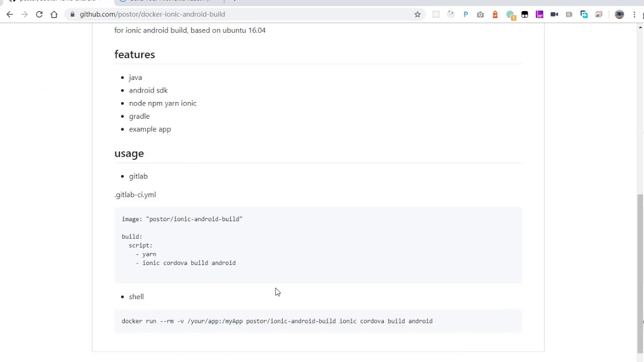Click 'for ionic android build' description text
The height and width of the screenshot is (362, 644).
tap(190, 30)
